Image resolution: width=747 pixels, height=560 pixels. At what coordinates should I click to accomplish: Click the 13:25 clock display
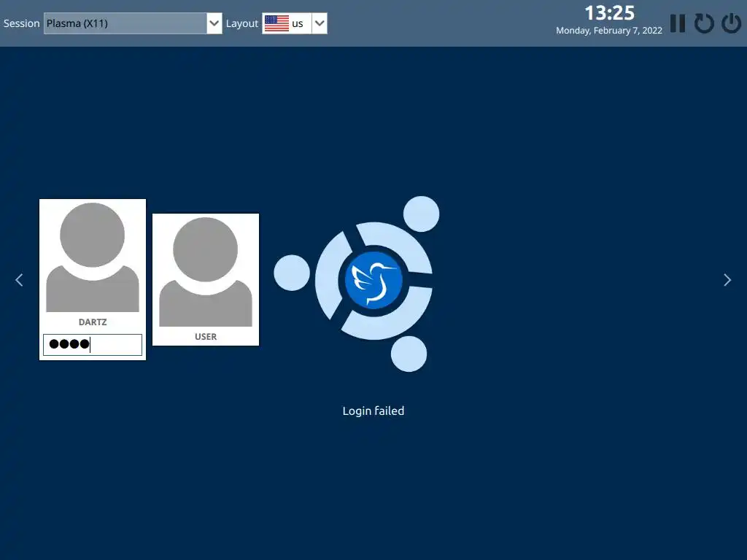pyautogui.click(x=609, y=13)
